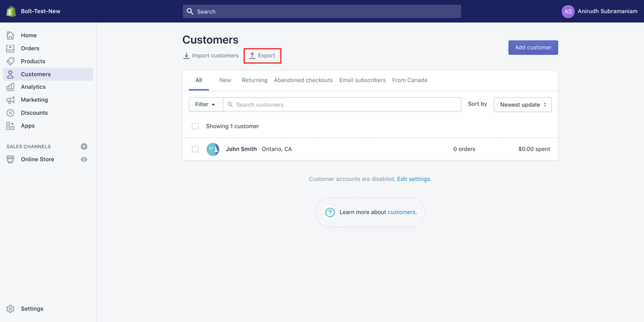
Task: Switch to the Returning tab
Action: 254,80
